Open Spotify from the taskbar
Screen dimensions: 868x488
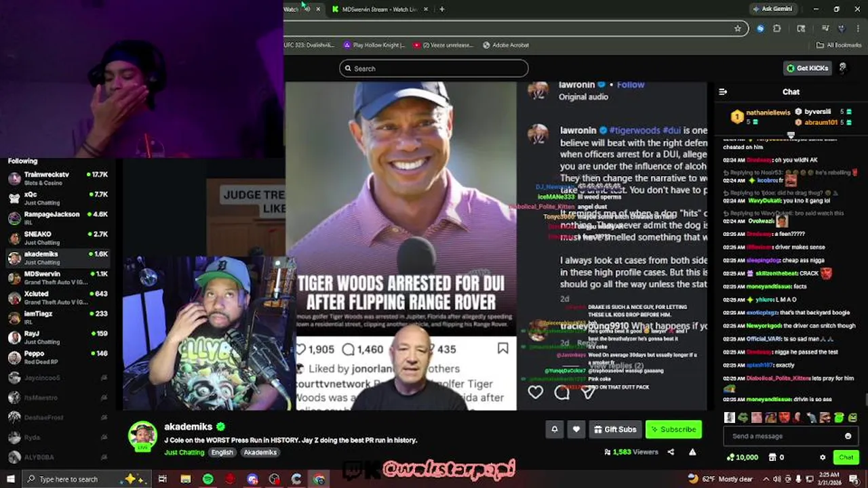pos(208,479)
